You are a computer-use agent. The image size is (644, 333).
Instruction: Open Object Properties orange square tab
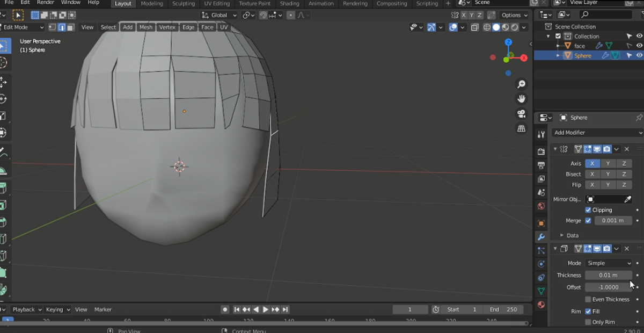[541, 223]
